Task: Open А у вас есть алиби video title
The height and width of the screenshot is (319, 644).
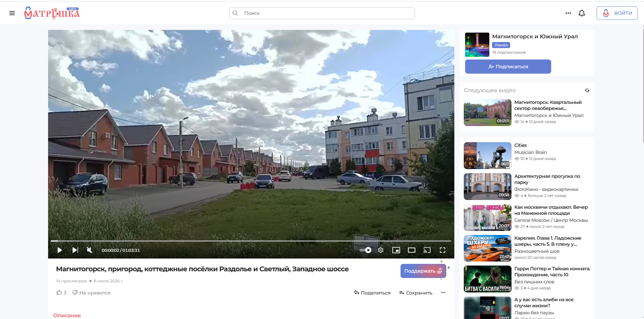Action: click(544, 303)
